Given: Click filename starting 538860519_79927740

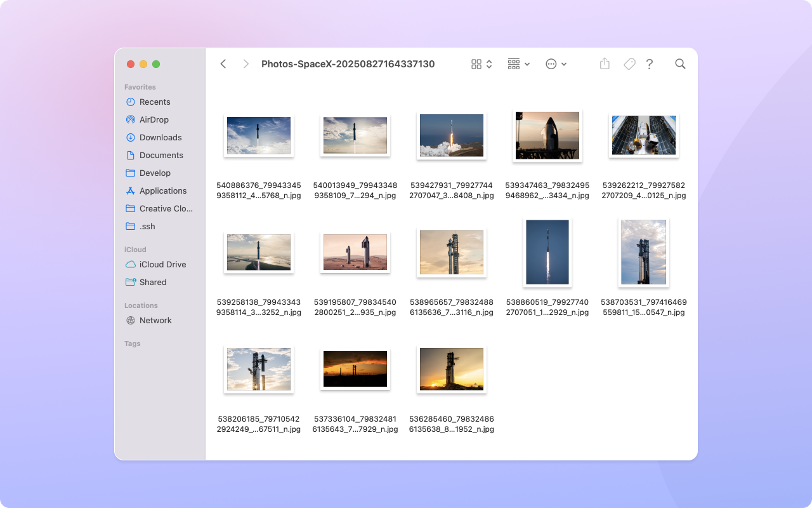Looking at the screenshot, I should click(x=547, y=307).
